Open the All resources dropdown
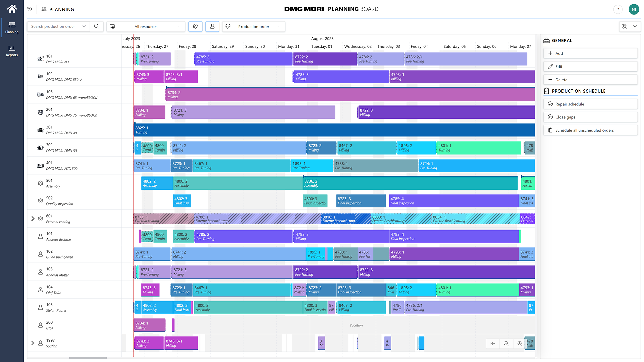This screenshot has width=644, height=362. click(146, 26)
